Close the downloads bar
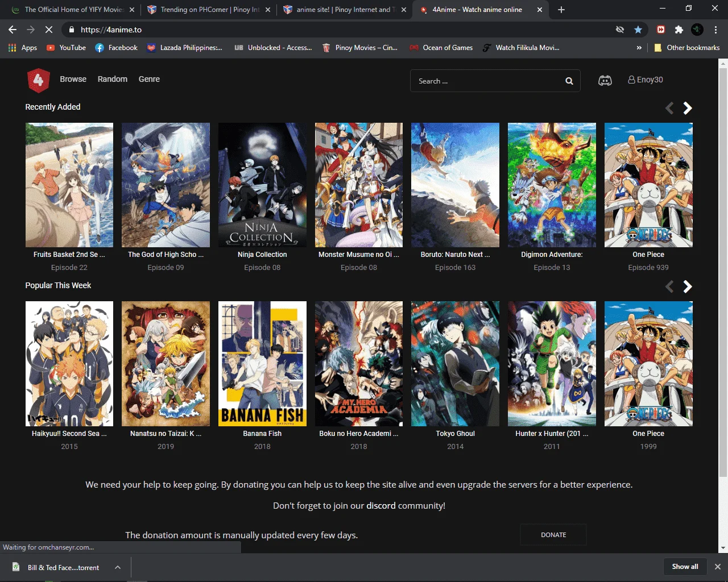This screenshot has width=728, height=582. tap(717, 567)
